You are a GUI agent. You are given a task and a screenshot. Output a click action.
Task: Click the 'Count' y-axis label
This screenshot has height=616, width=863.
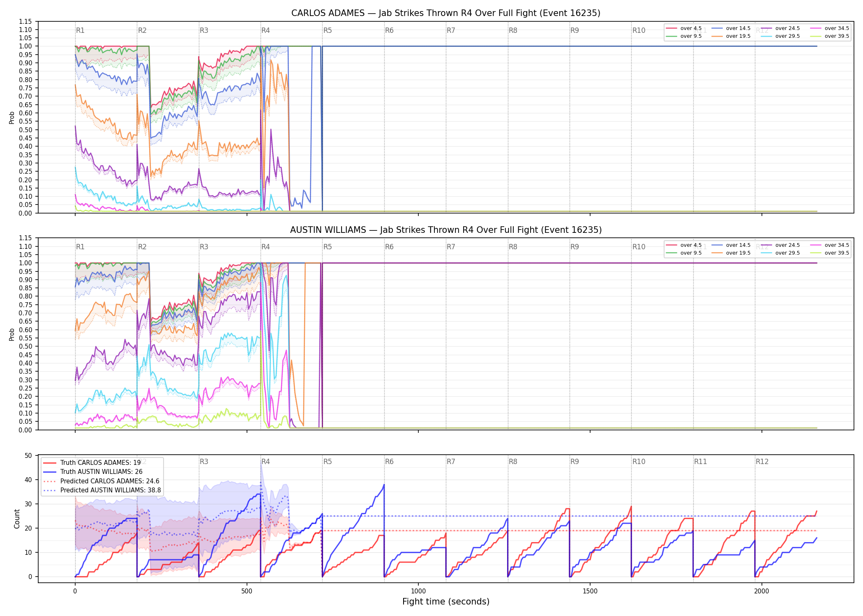pyautogui.click(x=17, y=519)
